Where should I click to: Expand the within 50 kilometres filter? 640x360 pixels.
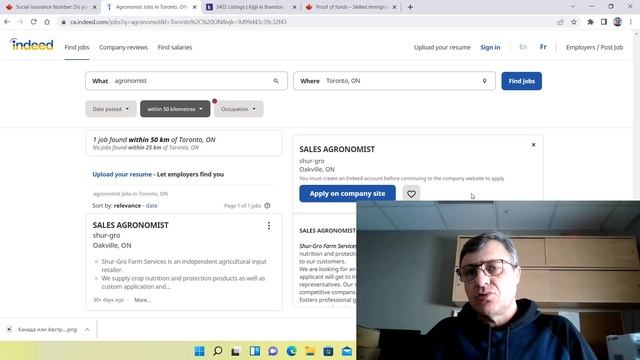[x=175, y=109]
